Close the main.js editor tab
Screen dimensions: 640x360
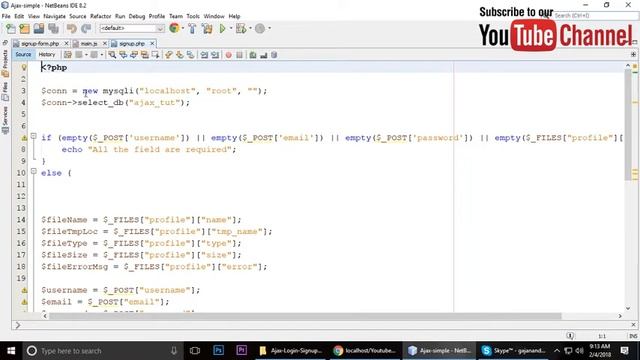104,43
